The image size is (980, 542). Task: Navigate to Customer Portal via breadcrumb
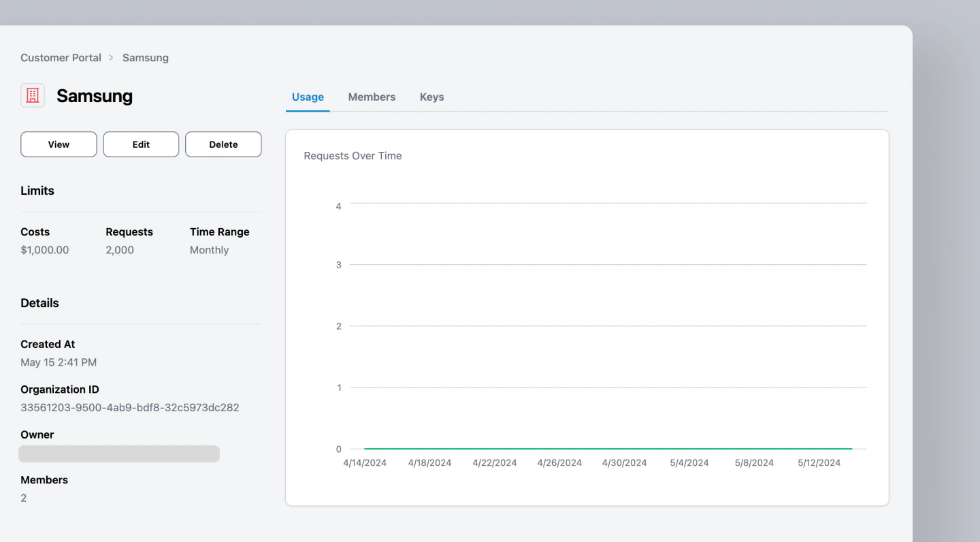pyautogui.click(x=61, y=57)
